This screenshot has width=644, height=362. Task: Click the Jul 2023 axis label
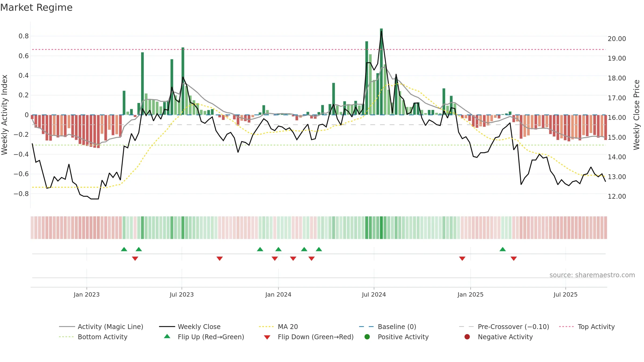click(x=182, y=295)
